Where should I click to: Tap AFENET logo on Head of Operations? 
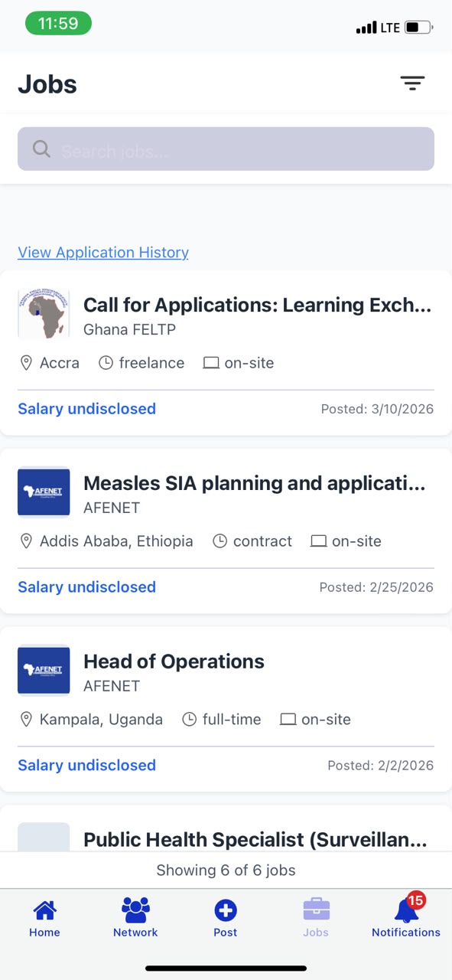(x=44, y=671)
